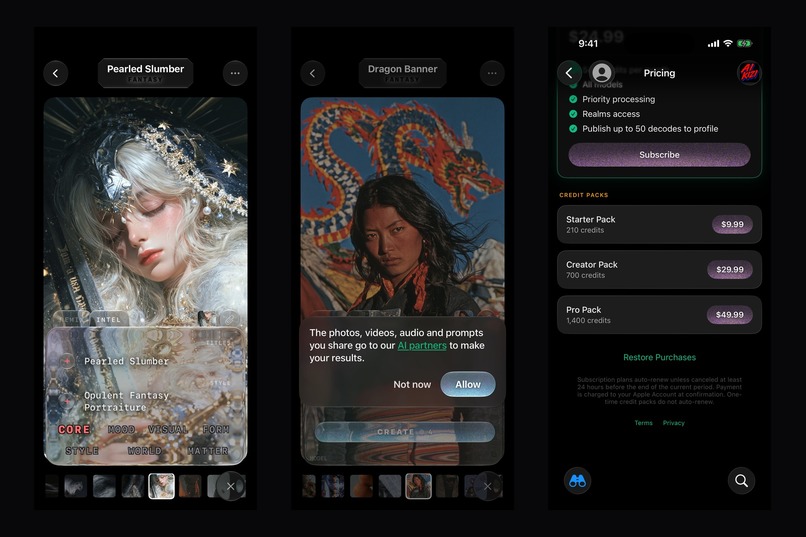Tap the battery indicator in the status bar

[745, 44]
